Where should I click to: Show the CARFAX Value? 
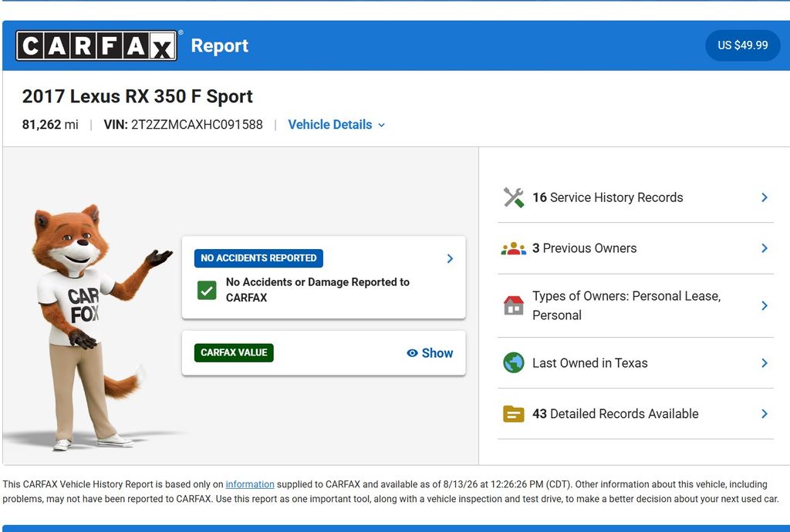(x=430, y=353)
